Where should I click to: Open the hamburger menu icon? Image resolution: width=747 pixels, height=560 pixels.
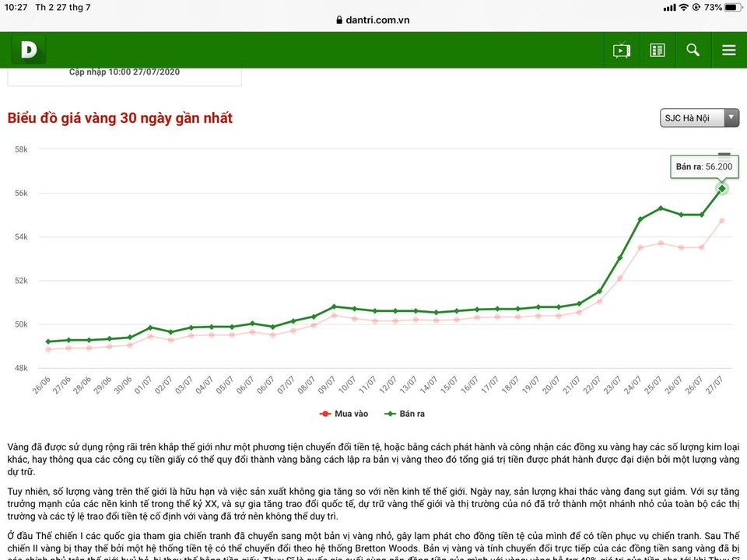(728, 50)
